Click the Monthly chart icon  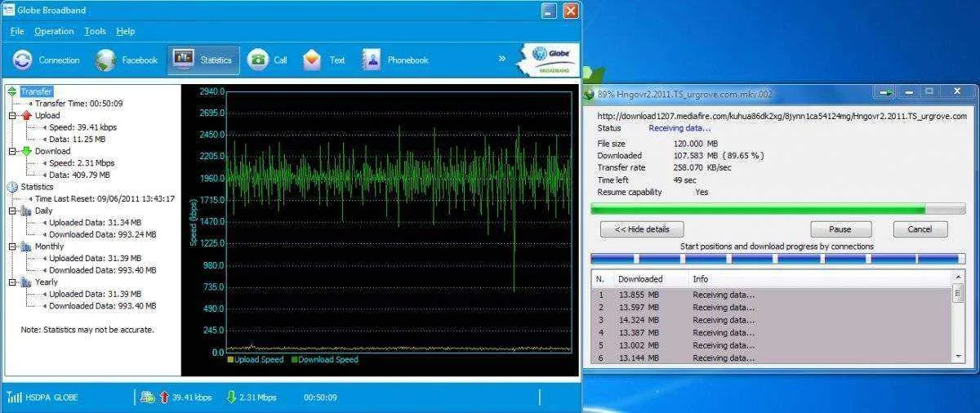tap(26, 246)
